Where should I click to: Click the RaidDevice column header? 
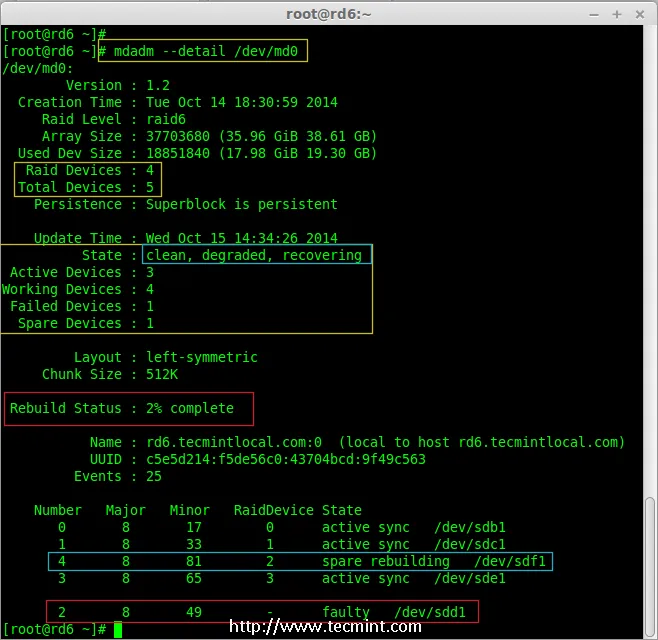[274, 510]
